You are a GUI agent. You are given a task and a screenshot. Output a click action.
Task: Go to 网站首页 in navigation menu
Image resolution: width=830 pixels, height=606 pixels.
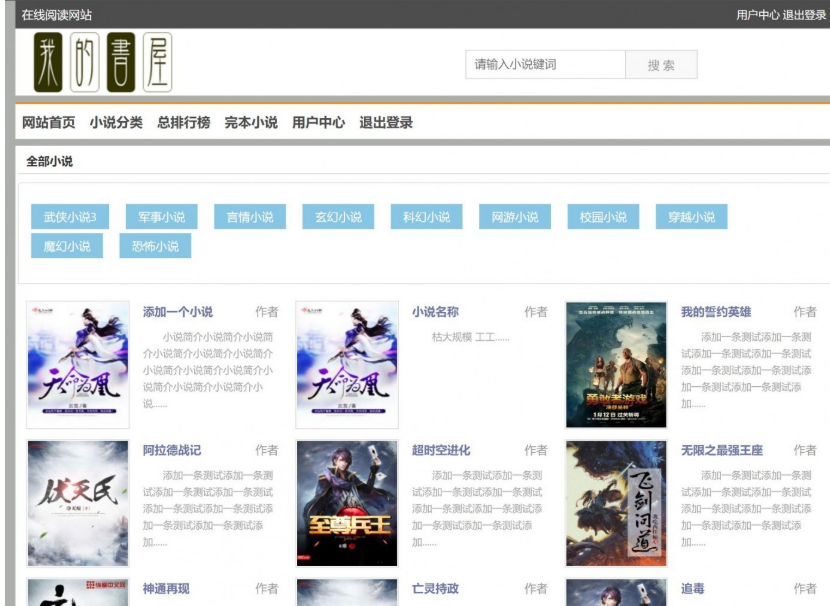click(x=49, y=123)
